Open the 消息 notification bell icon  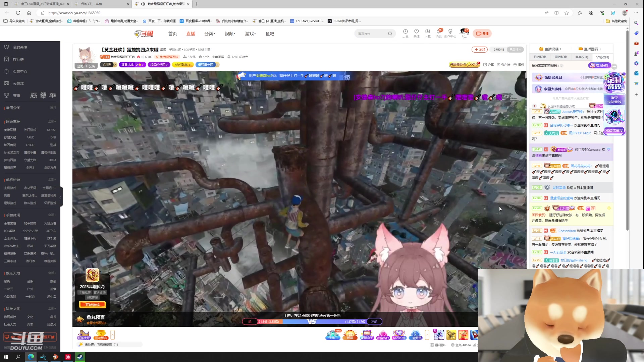click(439, 34)
